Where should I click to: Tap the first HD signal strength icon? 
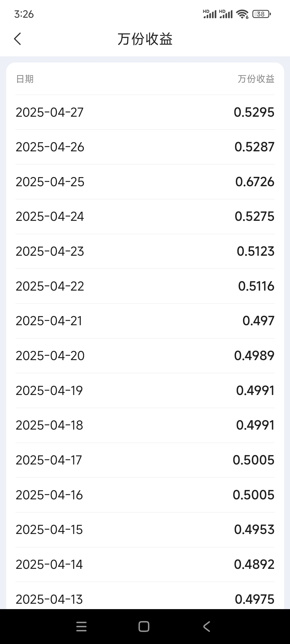210,14
